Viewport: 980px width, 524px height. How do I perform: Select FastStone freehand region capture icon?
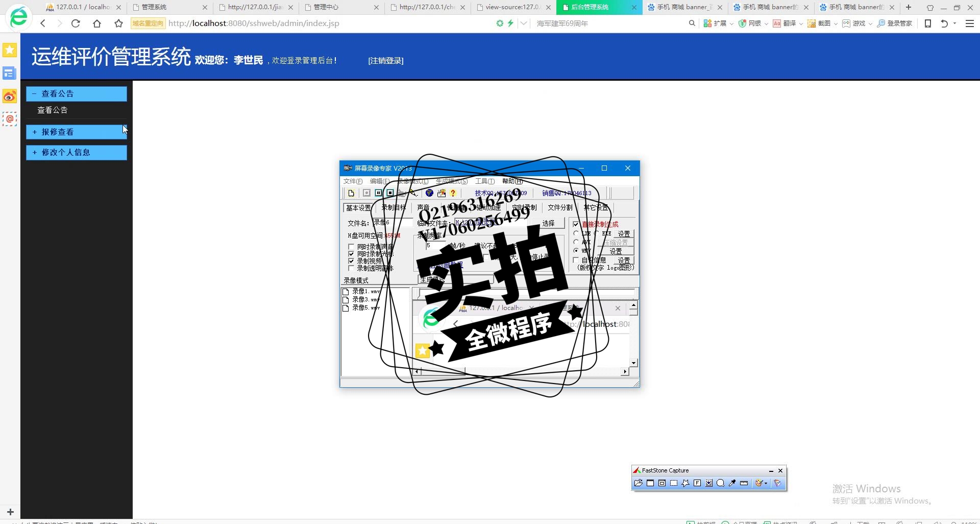pyautogui.click(x=685, y=483)
